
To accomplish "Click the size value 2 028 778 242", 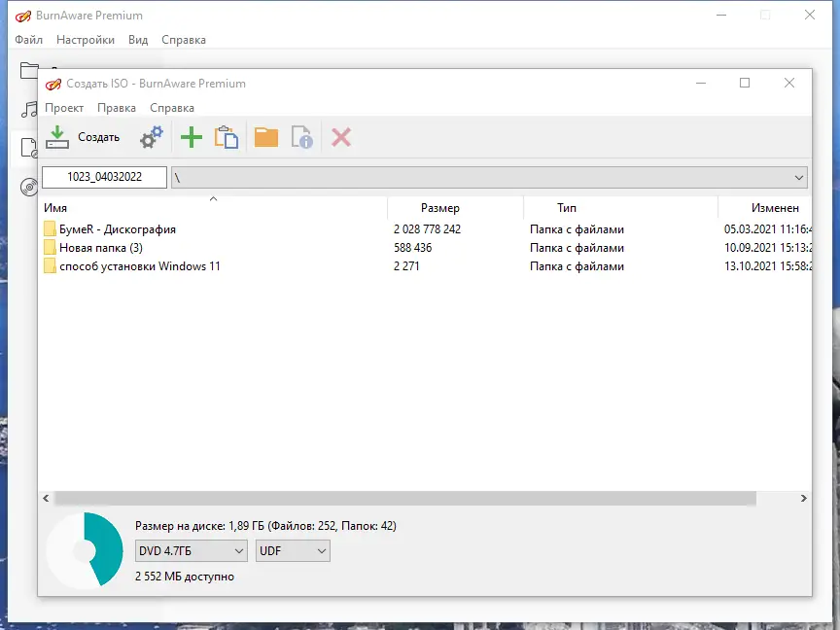I will (x=427, y=229).
